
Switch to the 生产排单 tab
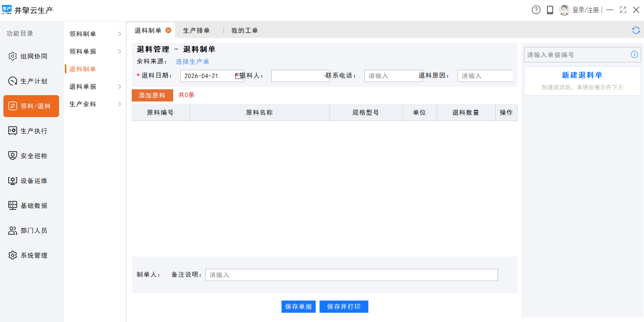196,30
